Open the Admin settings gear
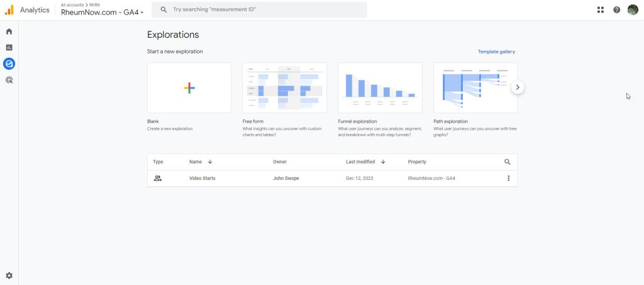Viewport: 644px width, 285px height. click(9, 276)
